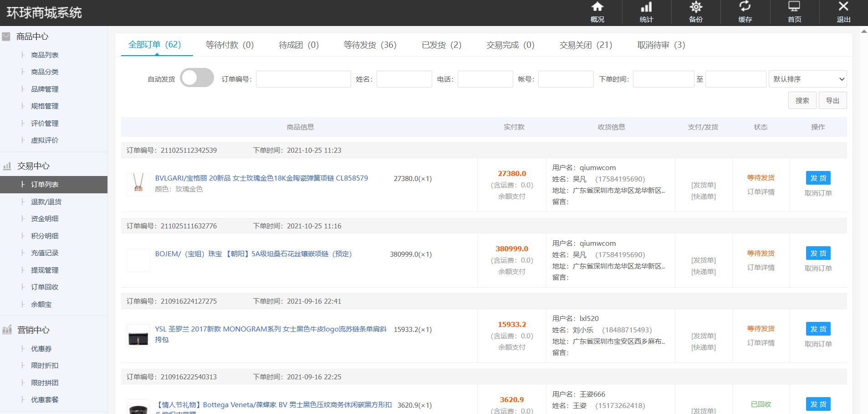The image size is (868, 414).
Task: Open 提现管理 in the sidebar
Action: 45,270
